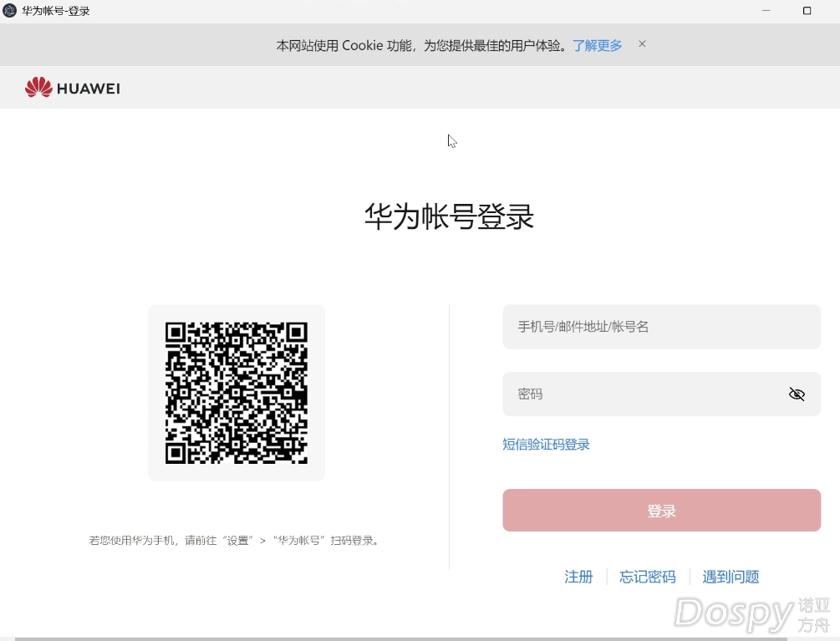
Task: Click the login QR code
Action: point(237,393)
